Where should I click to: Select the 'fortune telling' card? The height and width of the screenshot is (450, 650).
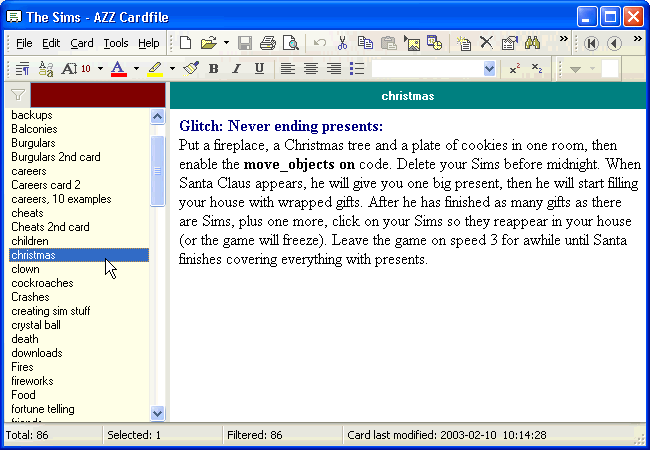(43, 409)
